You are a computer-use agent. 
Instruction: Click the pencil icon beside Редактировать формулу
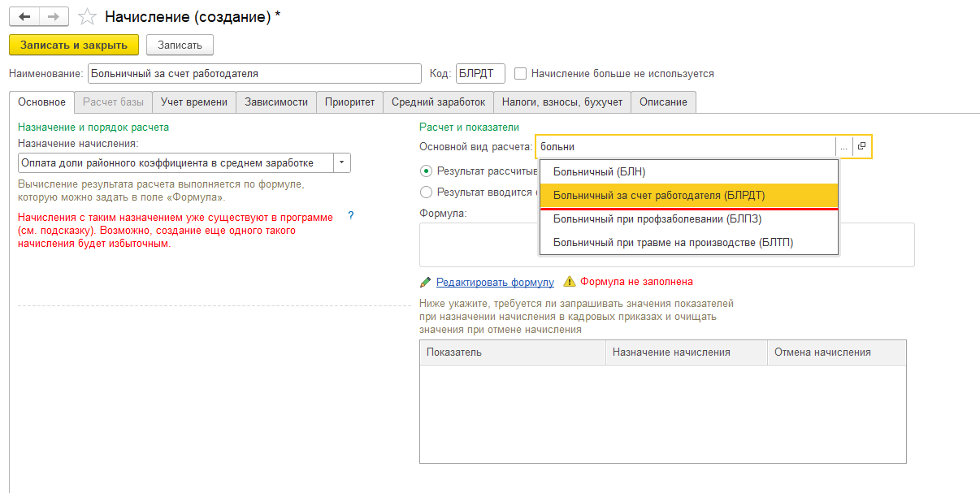(x=426, y=282)
